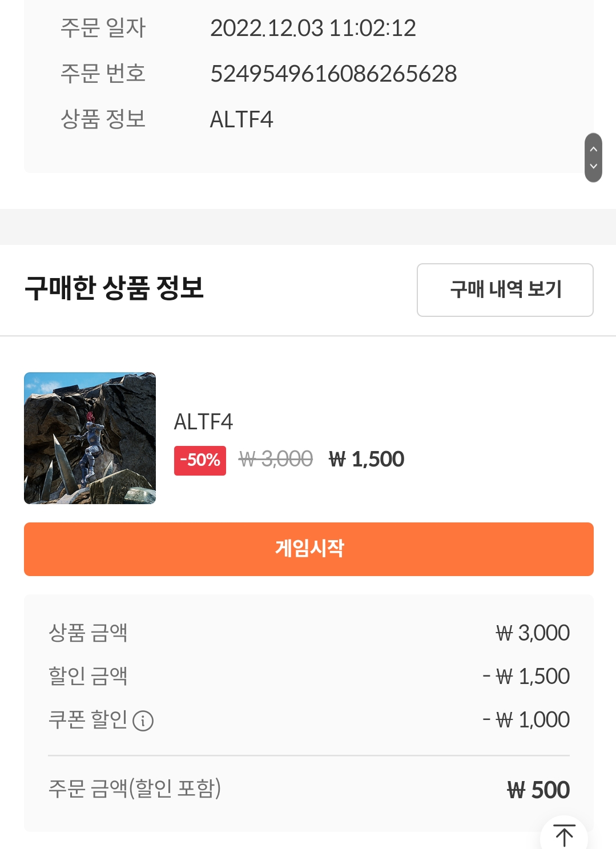Click the bold ₩ 1,500 sale price
This screenshot has height=849, width=616.
click(367, 459)
